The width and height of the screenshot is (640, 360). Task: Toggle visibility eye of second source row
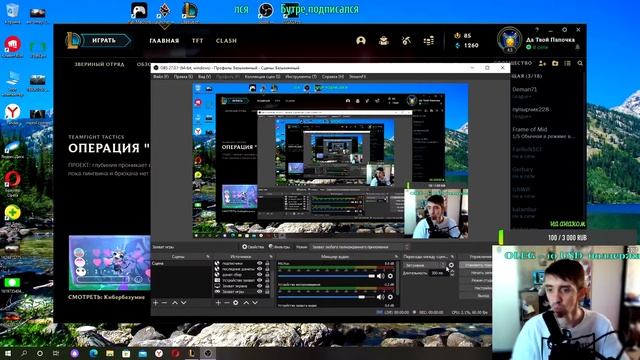coord(260,269)
